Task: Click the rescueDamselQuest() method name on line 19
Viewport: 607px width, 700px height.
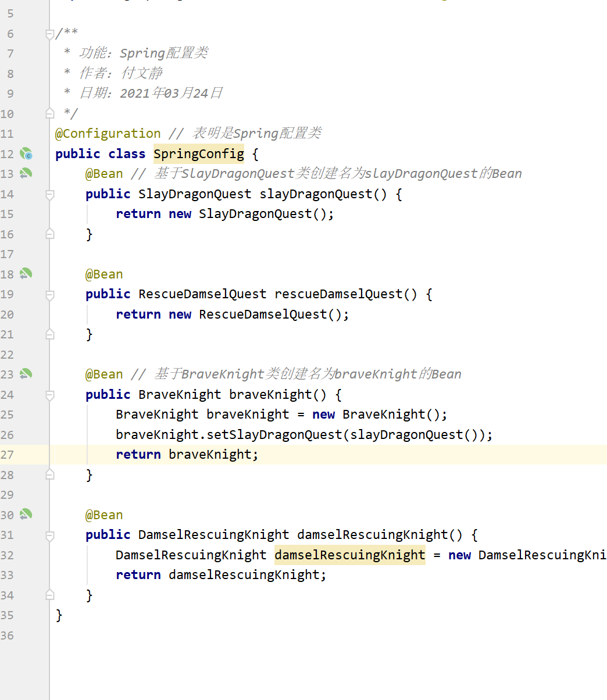Action: point(346,294)
